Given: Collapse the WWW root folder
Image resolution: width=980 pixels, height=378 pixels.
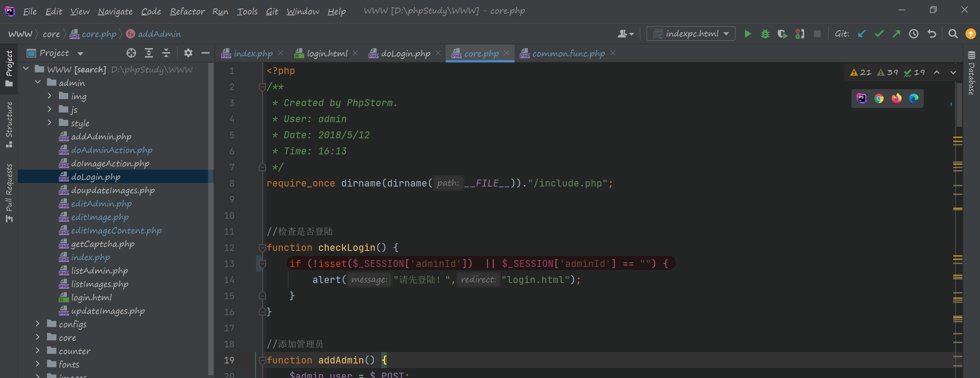Looking at the screenshot, I should point(26,69).
